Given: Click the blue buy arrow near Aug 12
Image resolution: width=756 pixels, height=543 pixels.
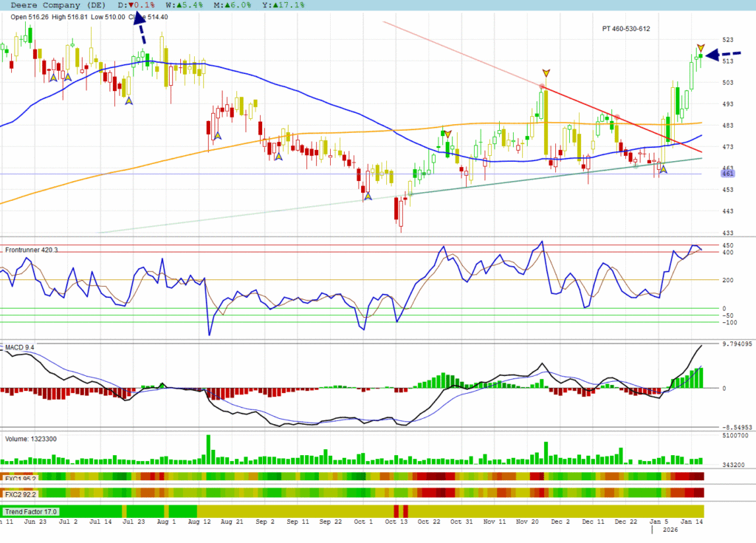Looking at the screenshot, I should coord(217,135).
